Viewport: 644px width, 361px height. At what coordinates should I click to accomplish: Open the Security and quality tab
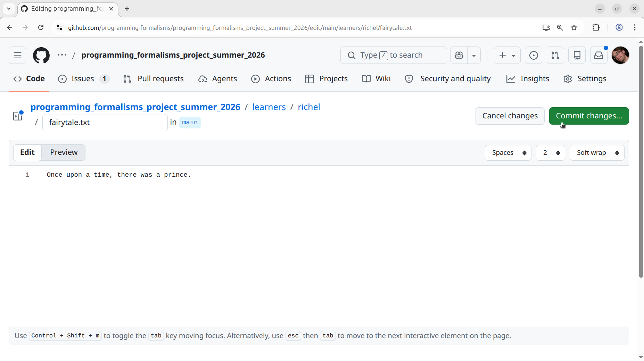coord(448,79)
